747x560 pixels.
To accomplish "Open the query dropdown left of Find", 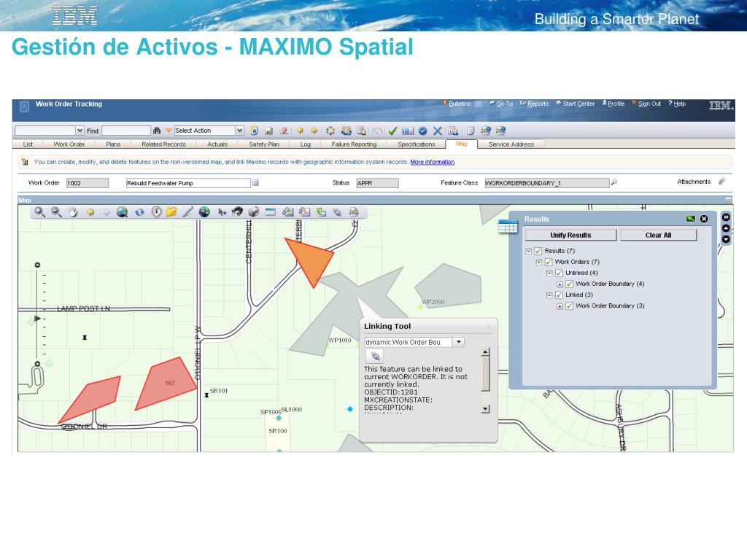I will click(80, 131).
